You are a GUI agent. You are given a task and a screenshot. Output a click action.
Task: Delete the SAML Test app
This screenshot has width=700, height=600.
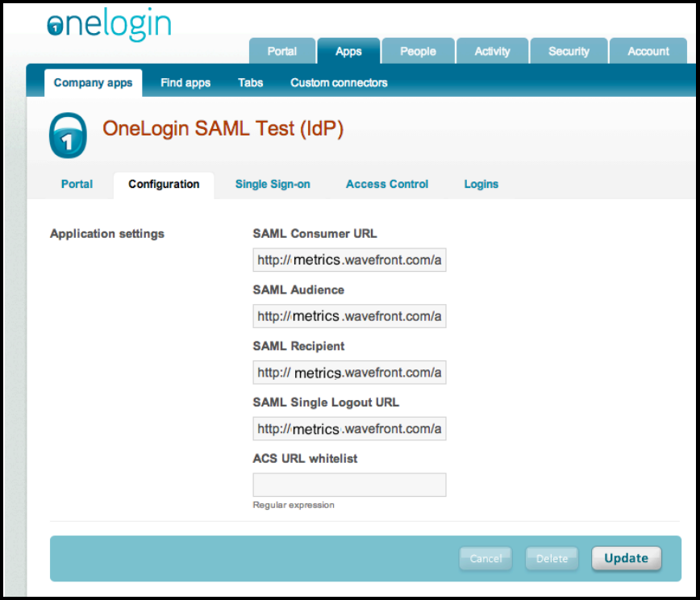tap(552, 558)
